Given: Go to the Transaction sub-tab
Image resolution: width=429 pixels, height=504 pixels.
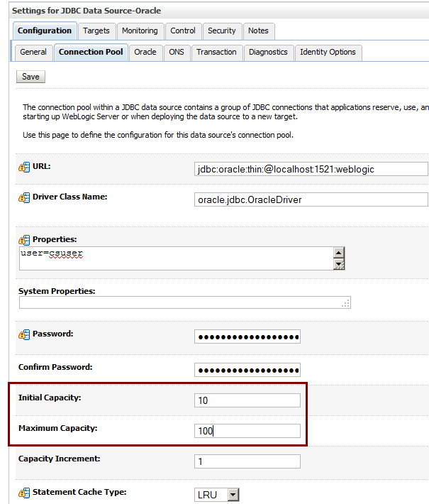Looking at the screenshot, I should pyautogui.click(x=216, y=52).
